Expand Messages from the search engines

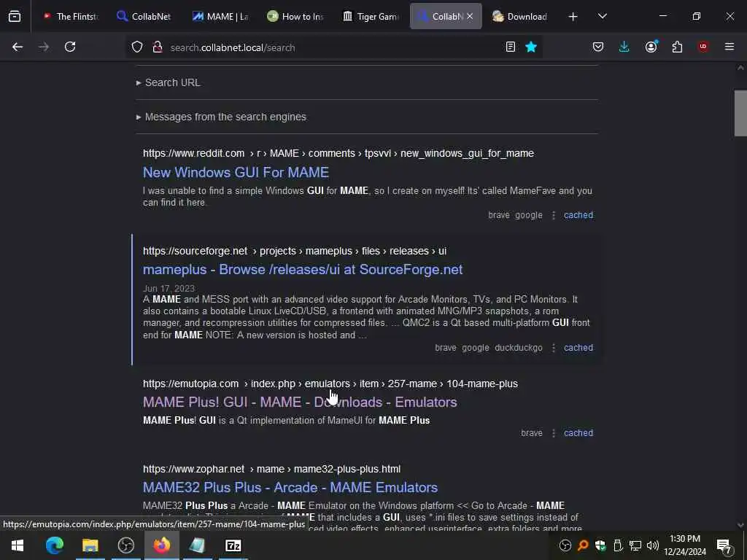pos(221,117)
